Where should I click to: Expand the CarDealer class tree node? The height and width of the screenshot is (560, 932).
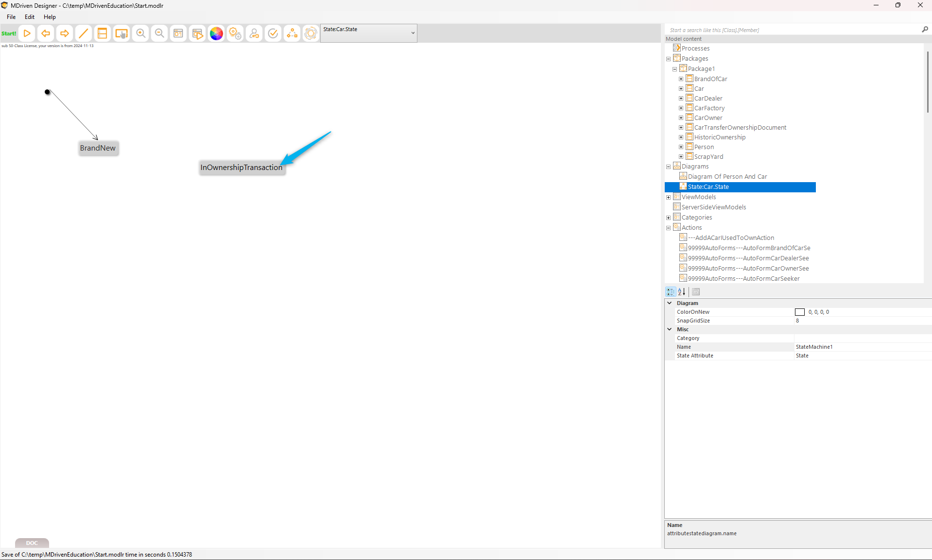681,99
